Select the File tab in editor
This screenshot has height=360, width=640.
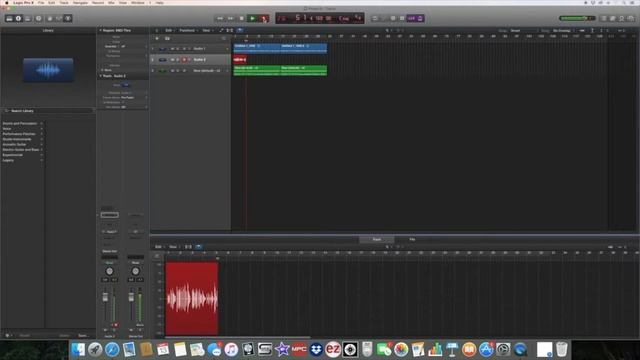(412, 240)
